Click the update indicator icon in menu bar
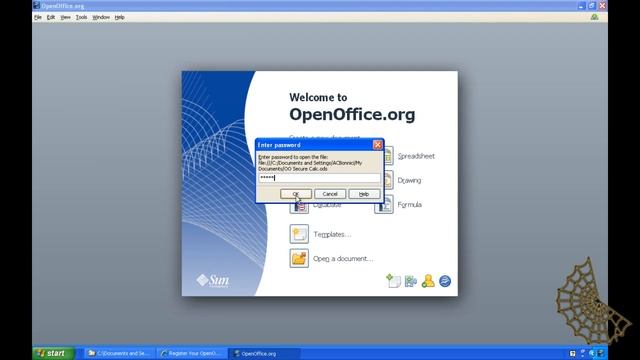 pyautogui.click(x=594, y=17)
